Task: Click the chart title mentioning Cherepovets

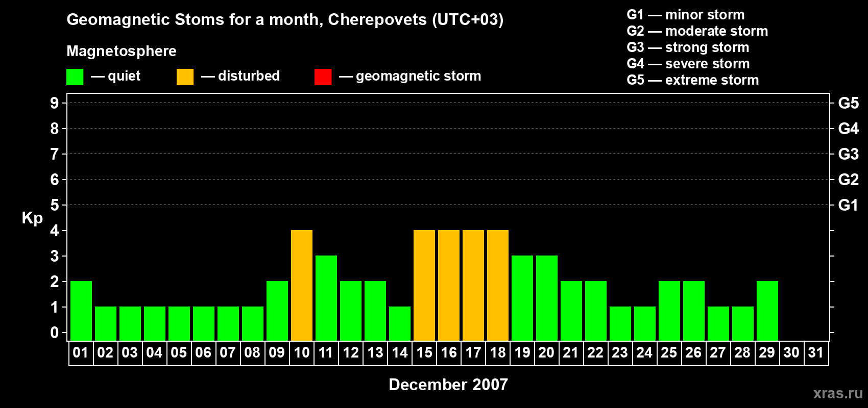Action: (285, 19)
